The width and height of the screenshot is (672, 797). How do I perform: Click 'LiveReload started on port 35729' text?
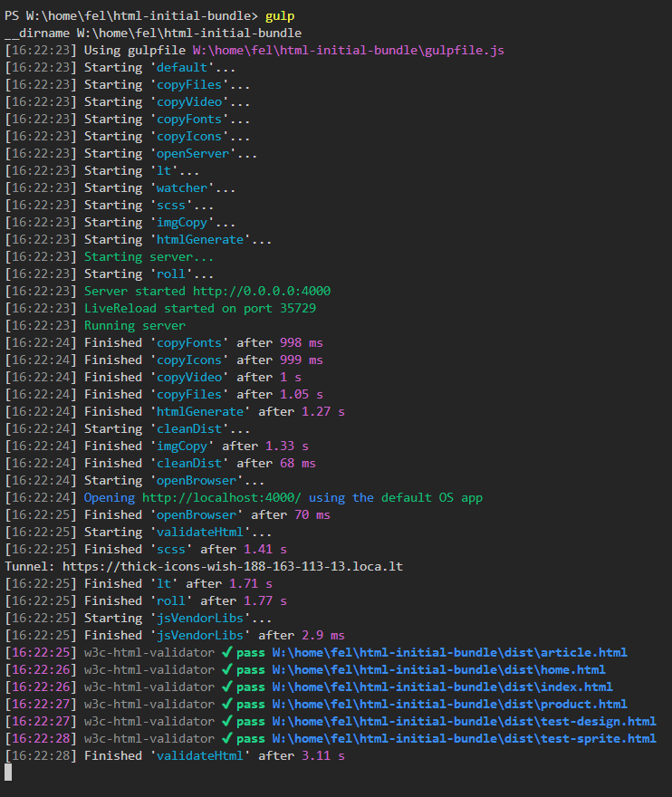coord(200,309)
